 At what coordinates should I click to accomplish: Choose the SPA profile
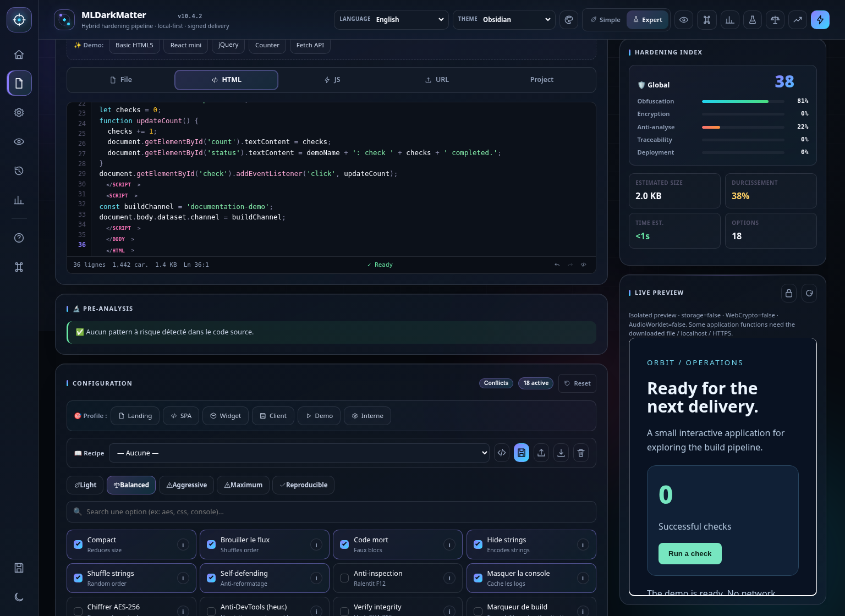click(x=181, y=416)
